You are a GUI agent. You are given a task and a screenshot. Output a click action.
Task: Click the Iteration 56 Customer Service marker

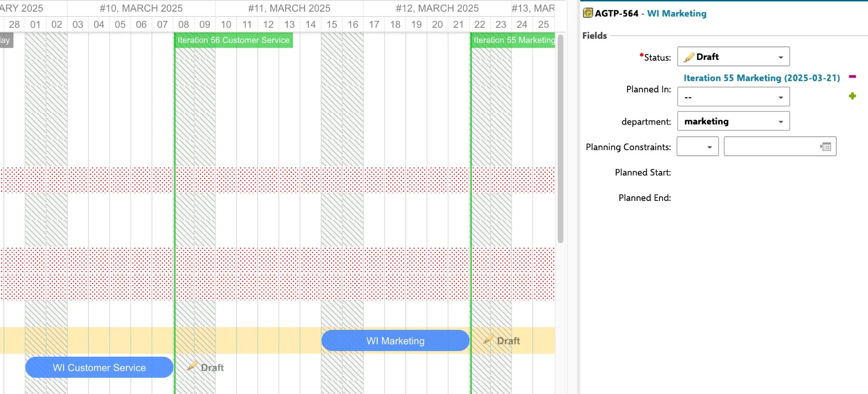(233, 40)
